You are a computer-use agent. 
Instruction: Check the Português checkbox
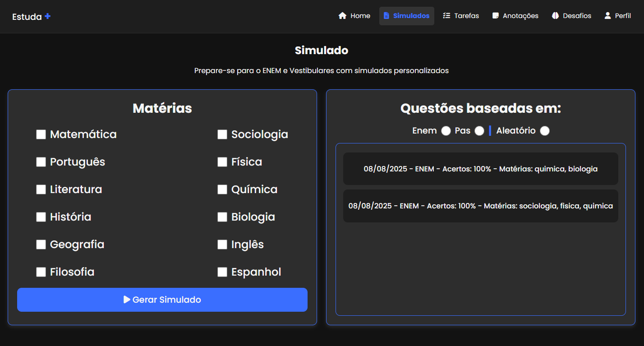41,162
